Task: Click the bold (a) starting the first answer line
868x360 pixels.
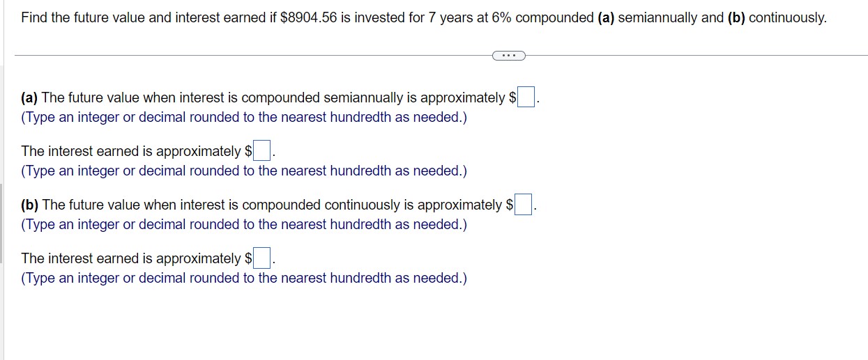Action: (30, 98)
